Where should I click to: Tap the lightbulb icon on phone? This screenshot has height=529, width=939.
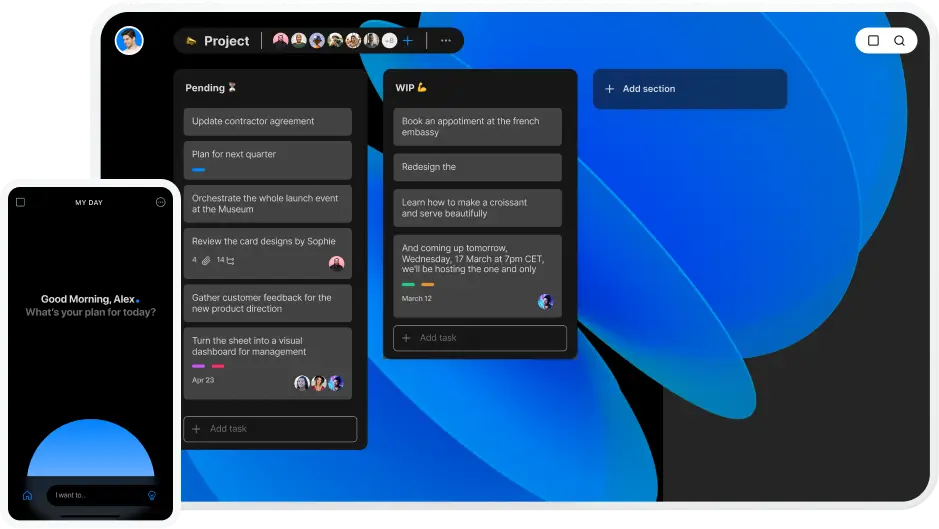click(152, 495)
